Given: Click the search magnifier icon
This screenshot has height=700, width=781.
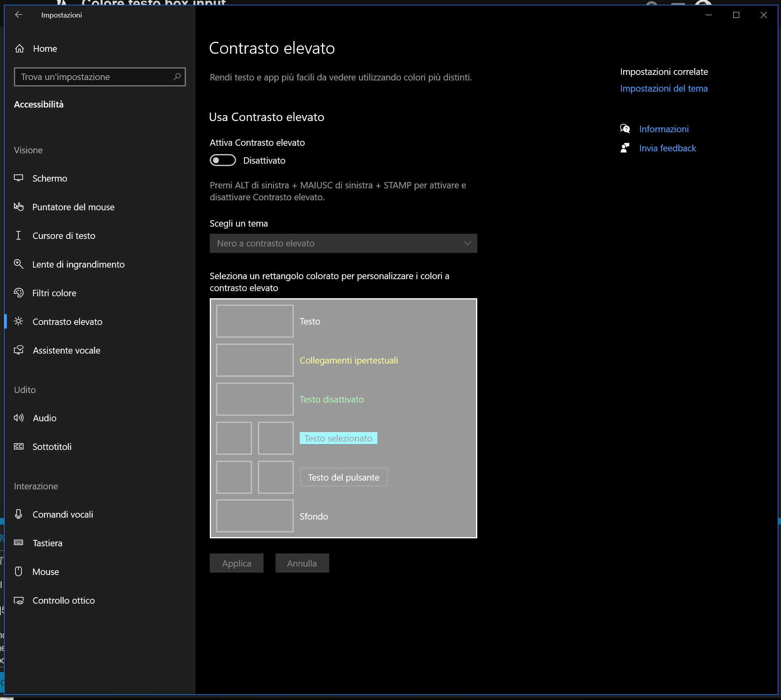Looking at the screenshot, I should point(177,76).
